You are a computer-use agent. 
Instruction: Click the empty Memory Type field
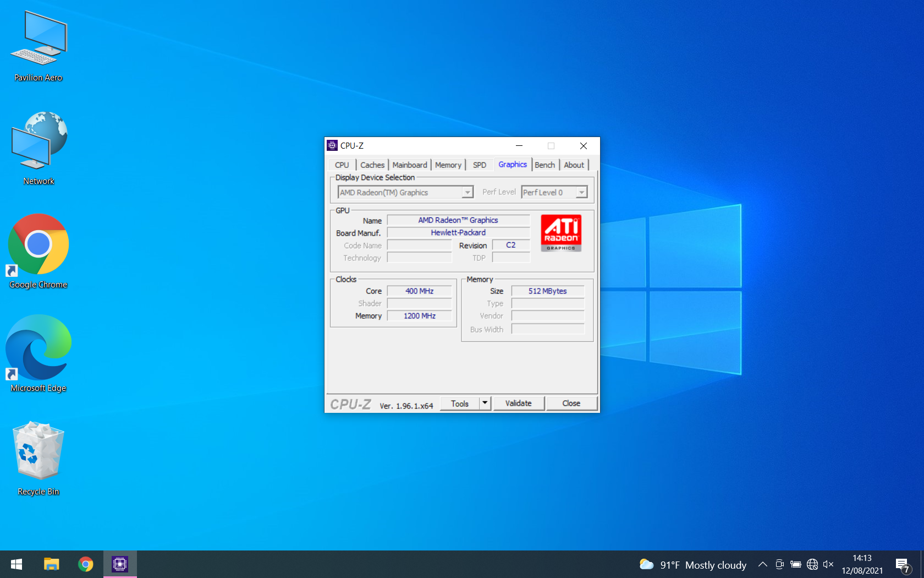(x=548, y=303)
